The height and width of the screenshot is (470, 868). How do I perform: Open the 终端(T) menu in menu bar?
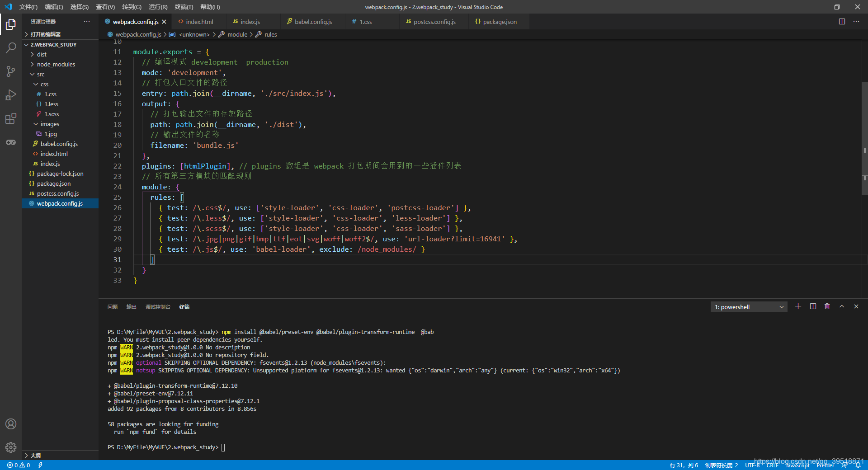[x=184, y=7]
